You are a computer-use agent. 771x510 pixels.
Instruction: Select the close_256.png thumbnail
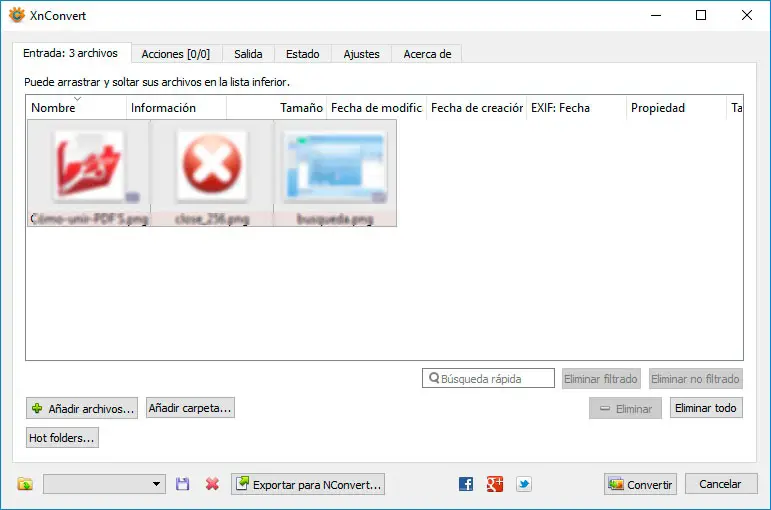[x=212, y=173]
